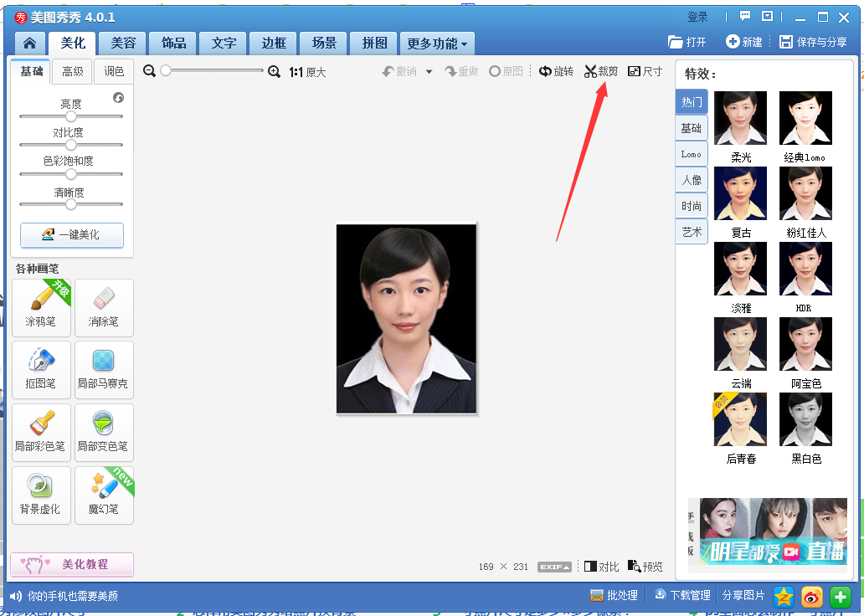Select the 背景虚化 background blur tool
This screenshot has height=616, width=864.
pos(41,495)
